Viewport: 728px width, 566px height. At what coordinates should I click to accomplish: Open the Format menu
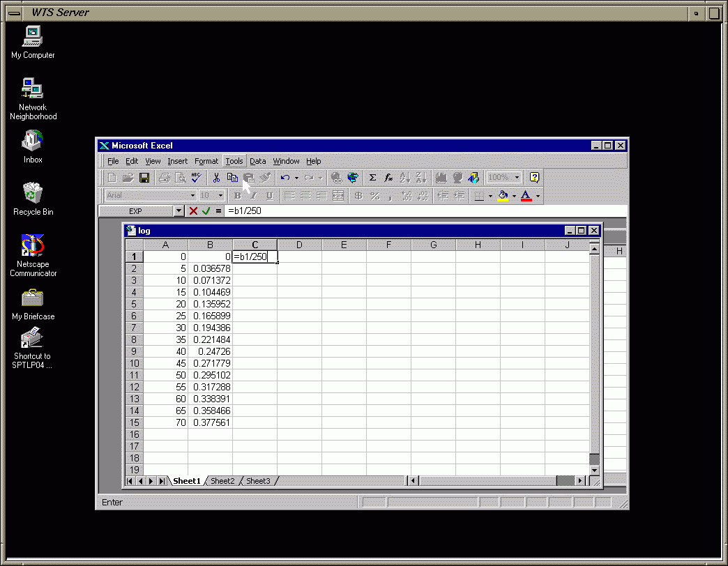206,161
